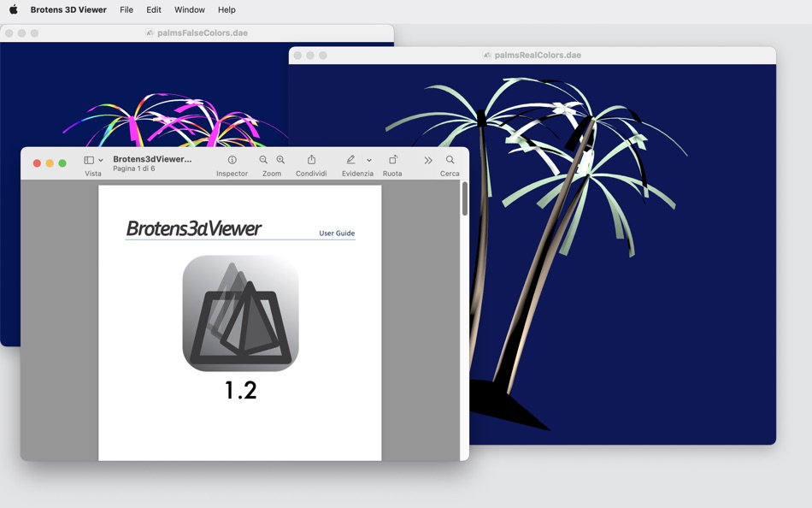Click the Cerca search icon
812x508 pixels.
point(450,160)
